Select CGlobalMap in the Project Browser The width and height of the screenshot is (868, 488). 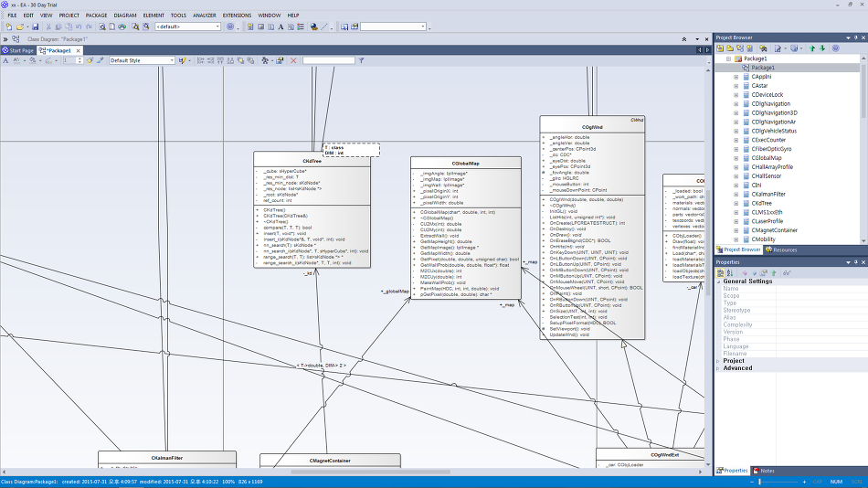coord(767,158)
